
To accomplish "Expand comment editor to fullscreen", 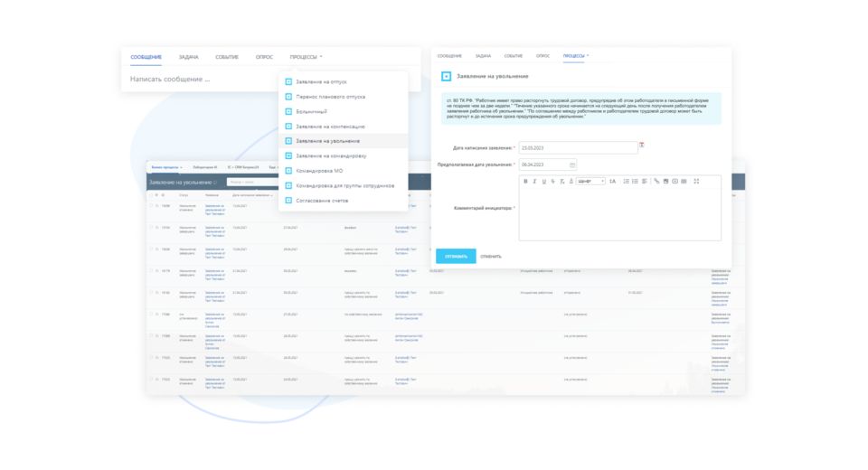I will [x=696, y=182].
